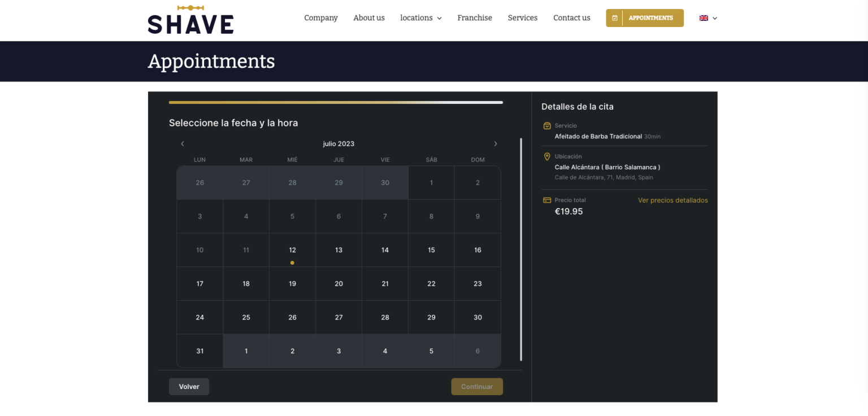This screenshot has width=868, height=416.
Task: Navigate to the Company menu item
Action: point(320,17)
